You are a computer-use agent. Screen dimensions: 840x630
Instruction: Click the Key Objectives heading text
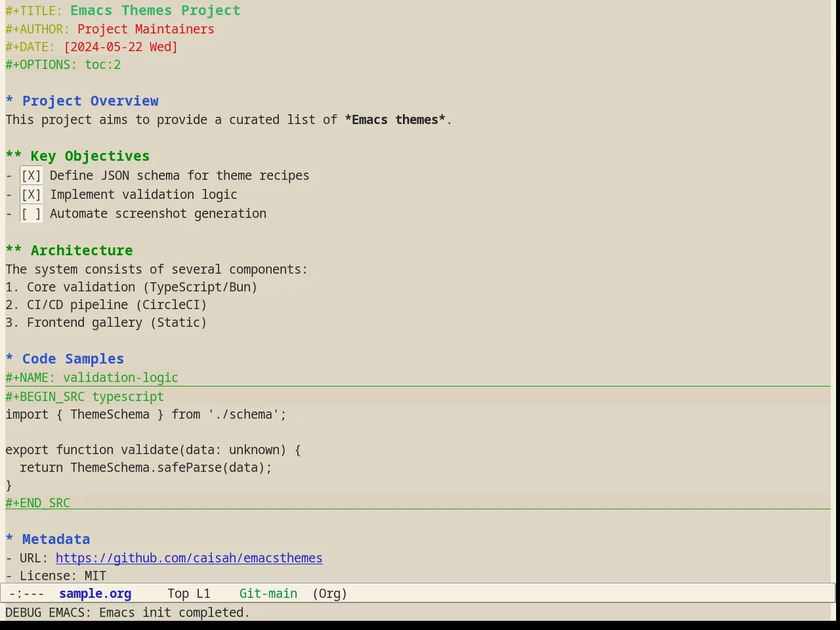pos(90,156)
